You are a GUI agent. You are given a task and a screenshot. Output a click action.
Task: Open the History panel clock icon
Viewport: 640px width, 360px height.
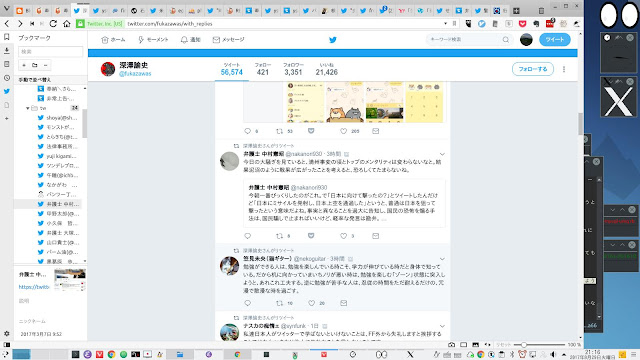(7, 78)
